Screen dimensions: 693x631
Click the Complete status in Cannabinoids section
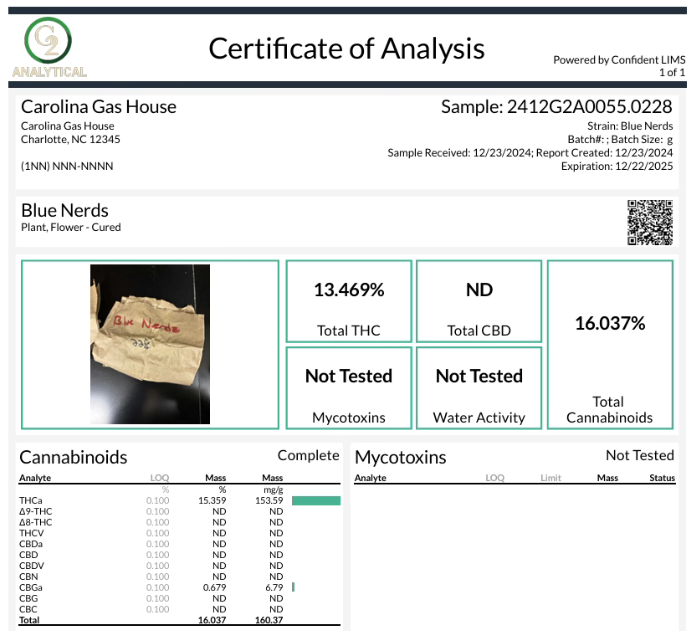308,456
